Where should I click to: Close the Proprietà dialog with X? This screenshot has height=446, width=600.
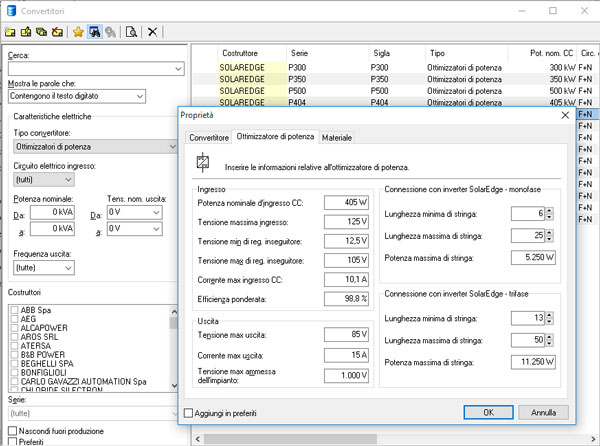[565, 115]
